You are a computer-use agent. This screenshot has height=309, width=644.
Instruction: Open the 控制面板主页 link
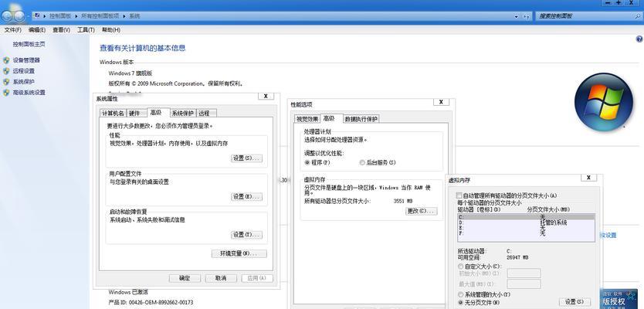tap(29, 44)
